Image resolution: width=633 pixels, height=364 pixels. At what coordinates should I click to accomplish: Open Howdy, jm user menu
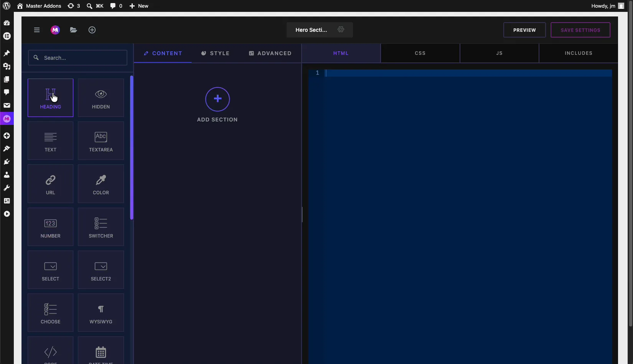pos(608,6)
